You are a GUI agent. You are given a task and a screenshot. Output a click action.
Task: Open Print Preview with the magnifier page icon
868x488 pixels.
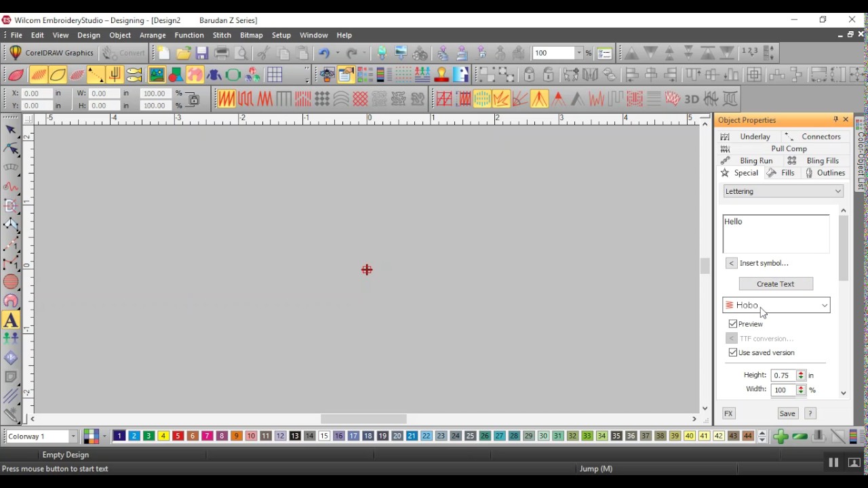pyautogui.click(x=240, y=53)
